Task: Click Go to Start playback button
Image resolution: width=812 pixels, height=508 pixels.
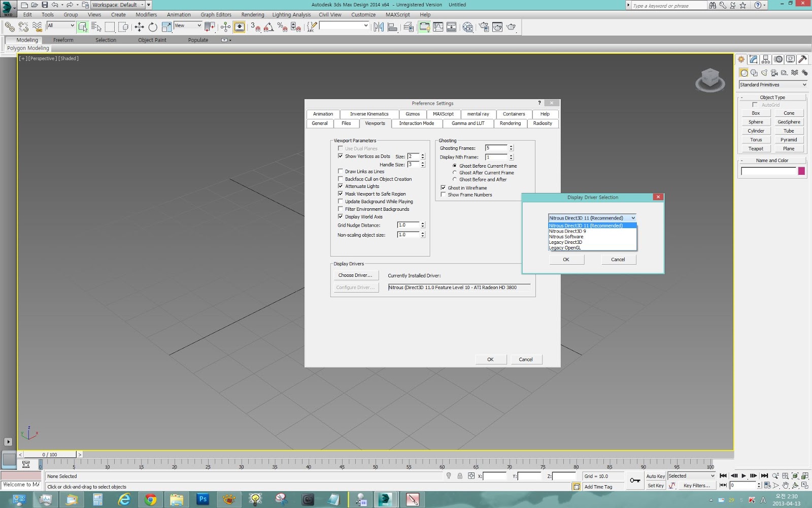Action: pyautogui.click(x=723, y=476)
